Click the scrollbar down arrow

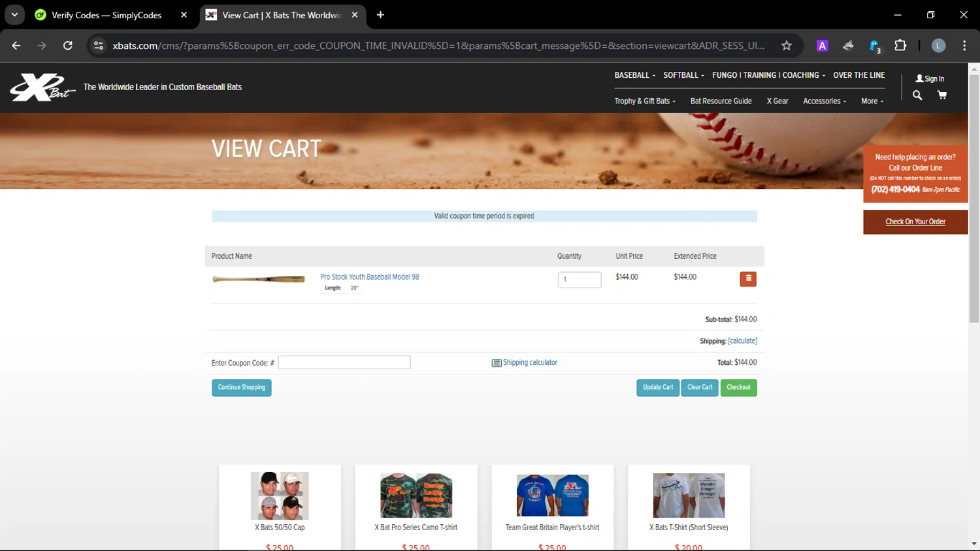[974, 544]
